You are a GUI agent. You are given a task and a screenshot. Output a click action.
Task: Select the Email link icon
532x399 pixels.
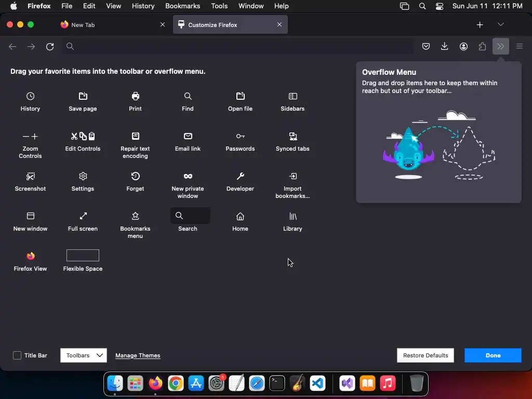tap(188, 136)
